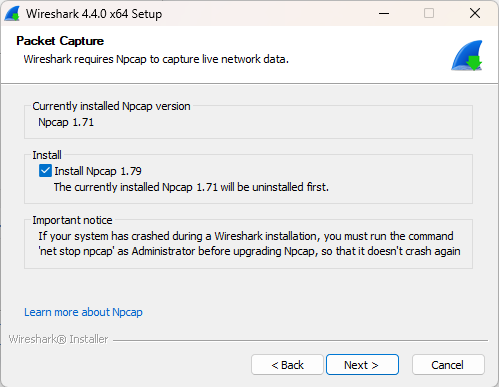Click the Wireshark fin icon in title bar
499x387 pixels.
(13, 14)
